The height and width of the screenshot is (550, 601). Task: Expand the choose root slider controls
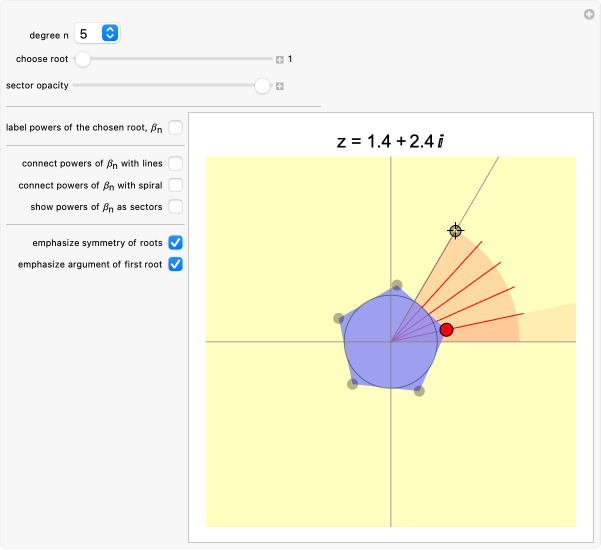point(280,60)
